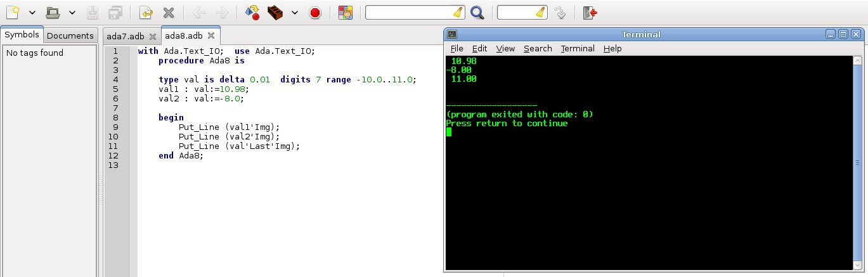
Task: Close the Terminal window
Action: point(856,34)
